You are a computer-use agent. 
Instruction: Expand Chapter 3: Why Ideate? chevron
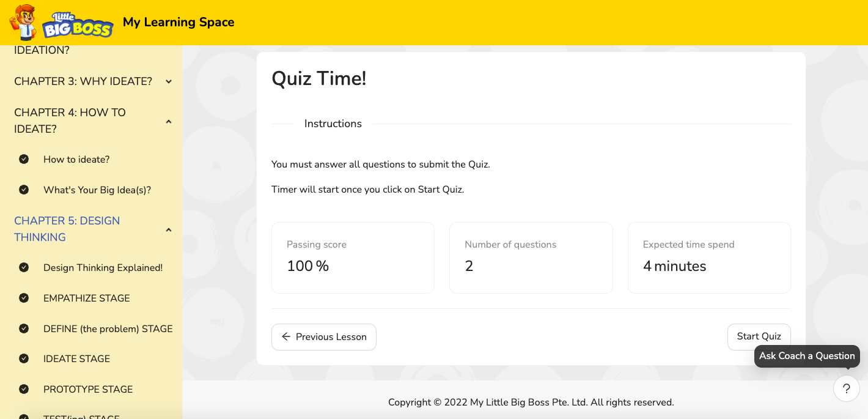169,81
